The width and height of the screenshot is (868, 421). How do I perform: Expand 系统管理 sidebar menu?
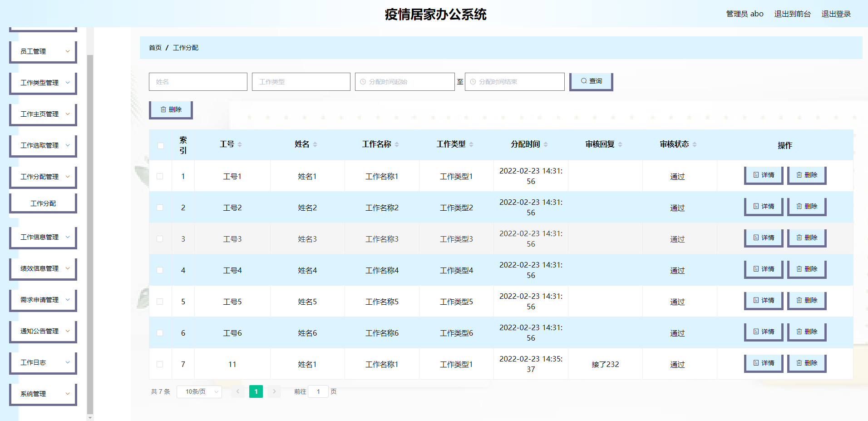[43, 394]
